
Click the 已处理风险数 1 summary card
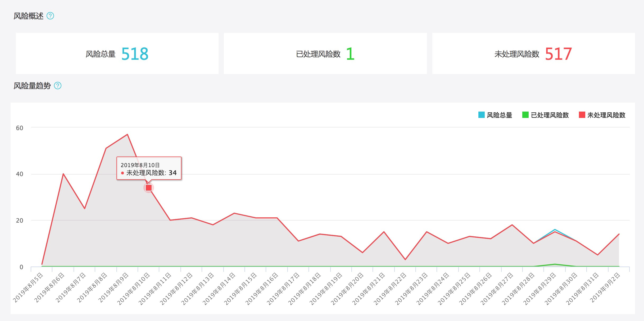click(x=325, y=53)
